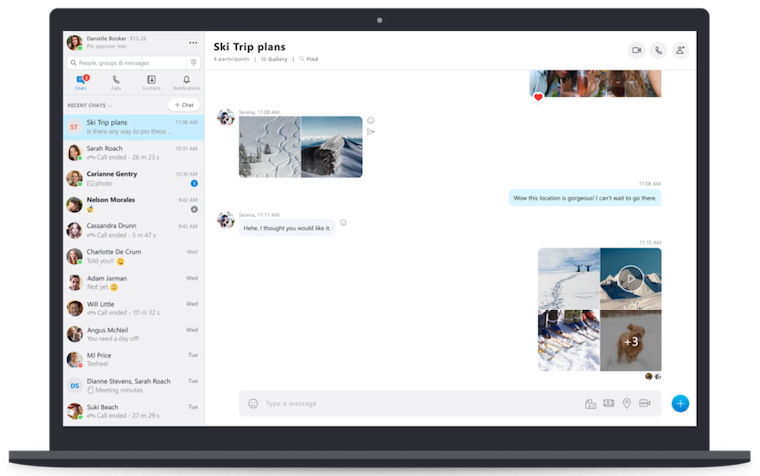This screenshot has height=476, width=760.
Task: React to 'Hehe, I thought you would like it'
Action: tap(343, 222)
